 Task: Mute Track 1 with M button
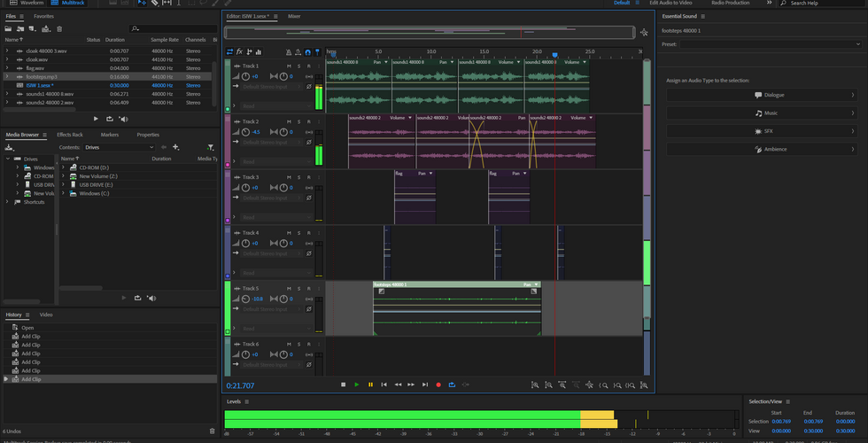[289, 66]
